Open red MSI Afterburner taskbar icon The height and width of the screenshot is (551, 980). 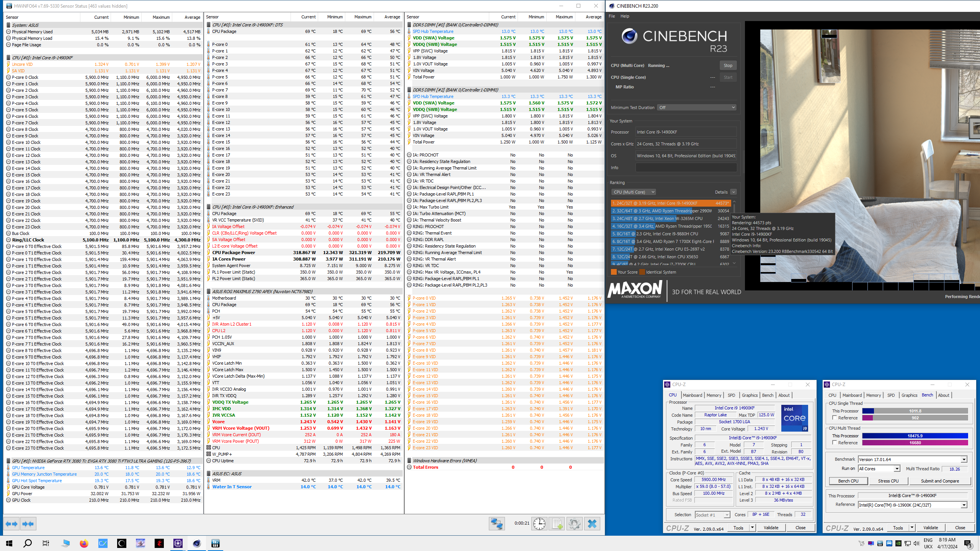click(159, 543)
